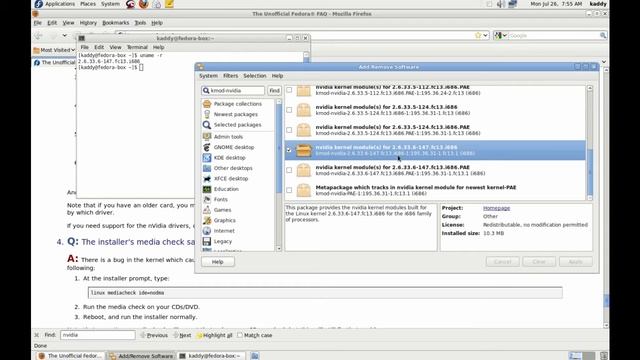Open Selection menu in Add/Remove Software
This screenshot has width=640, height=360.
coord(255,76)
